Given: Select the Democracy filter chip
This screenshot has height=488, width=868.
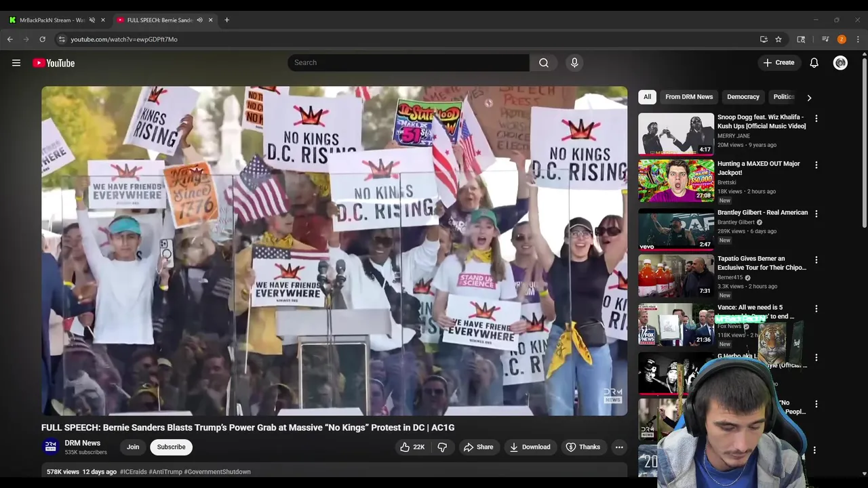Looking at the screenshot, I should [x=743, y=97].
